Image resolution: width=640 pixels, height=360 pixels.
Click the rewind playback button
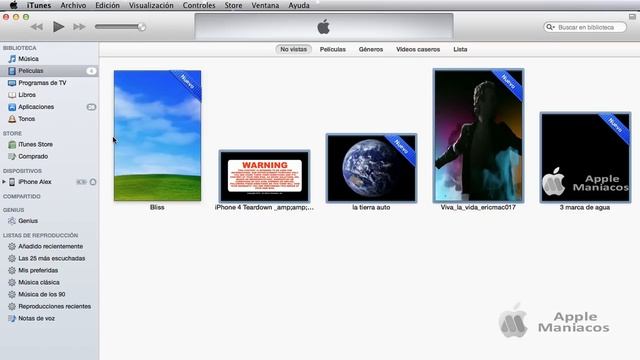pos(37,27)
